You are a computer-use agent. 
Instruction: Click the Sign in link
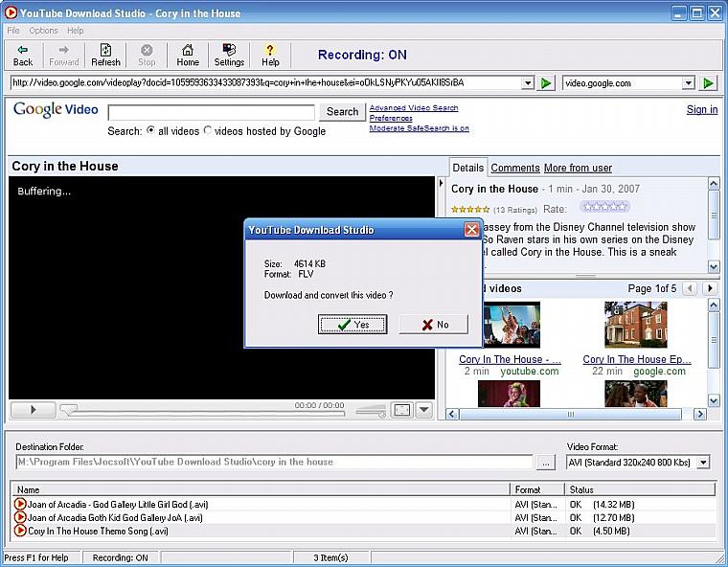pyautogui.click(x=702, y=109)
